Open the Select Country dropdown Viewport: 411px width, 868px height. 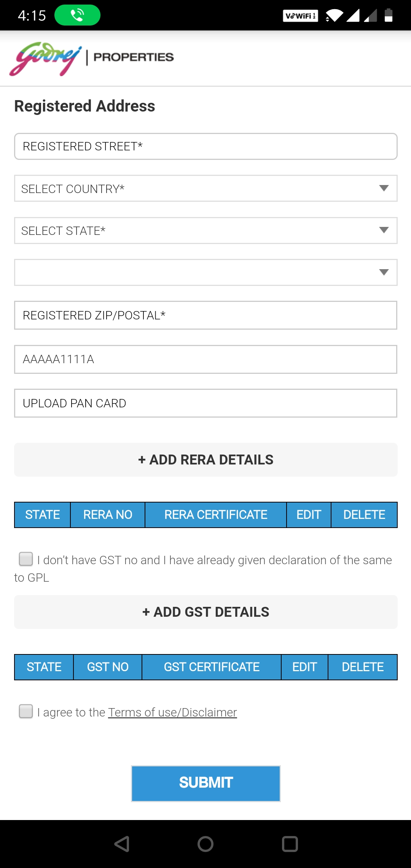click(205, 188)
